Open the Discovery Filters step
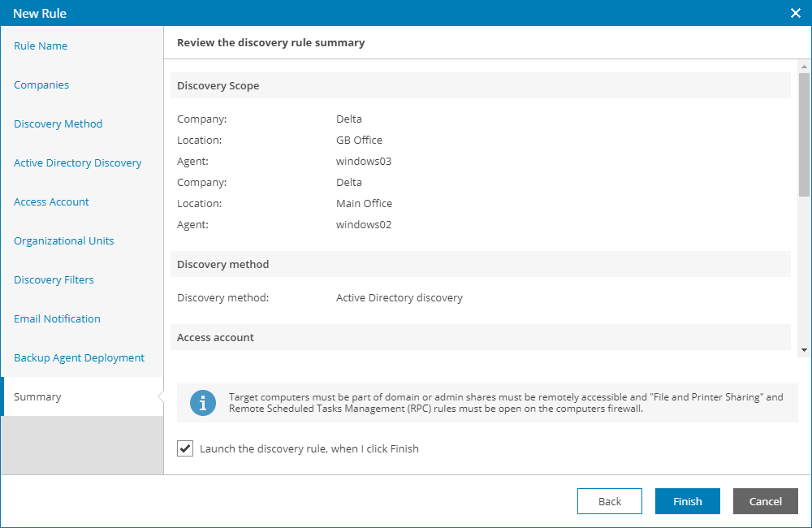812x528 pixels. click(54, 280)
